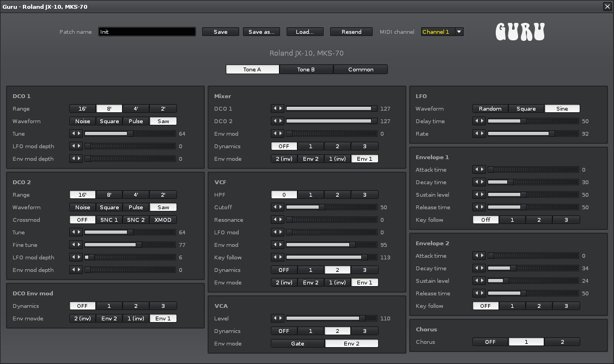Choose 2 (inv) for Mixer Env mode
The image size is (614, 364).
[284, 159]
